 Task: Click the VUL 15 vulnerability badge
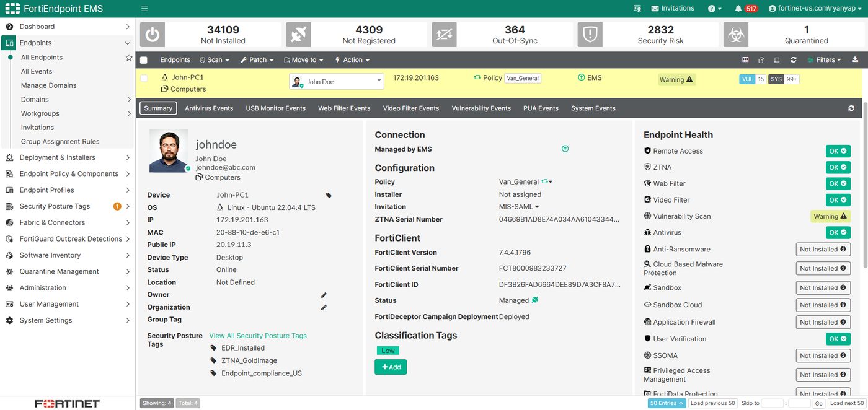(x=753, y=79)
